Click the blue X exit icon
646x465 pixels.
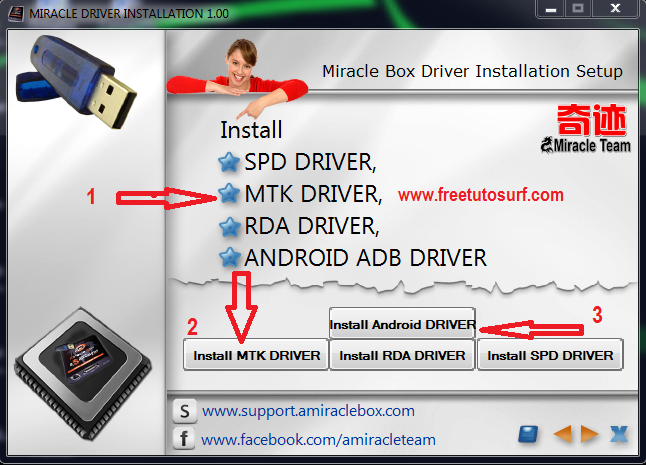(x=619, y=434)
